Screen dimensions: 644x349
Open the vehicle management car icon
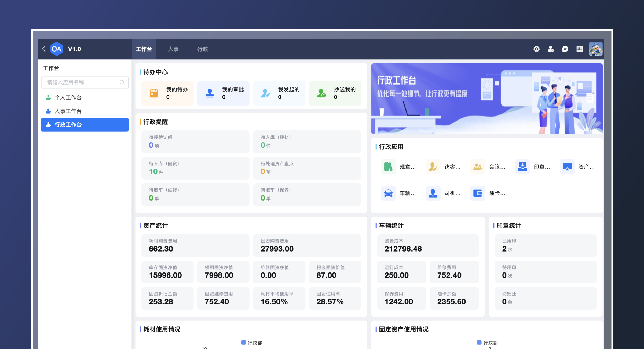click(x=388, y=193)
